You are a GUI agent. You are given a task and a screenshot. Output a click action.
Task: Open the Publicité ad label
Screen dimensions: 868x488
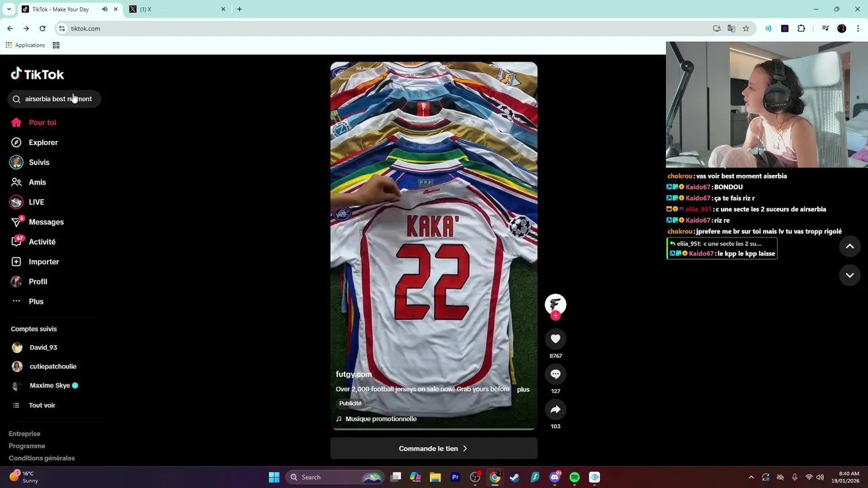tap(351, 403)
